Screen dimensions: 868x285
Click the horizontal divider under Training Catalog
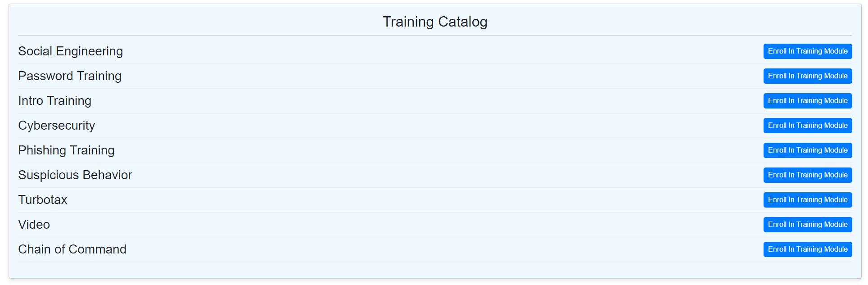click(x=435, y=35)
